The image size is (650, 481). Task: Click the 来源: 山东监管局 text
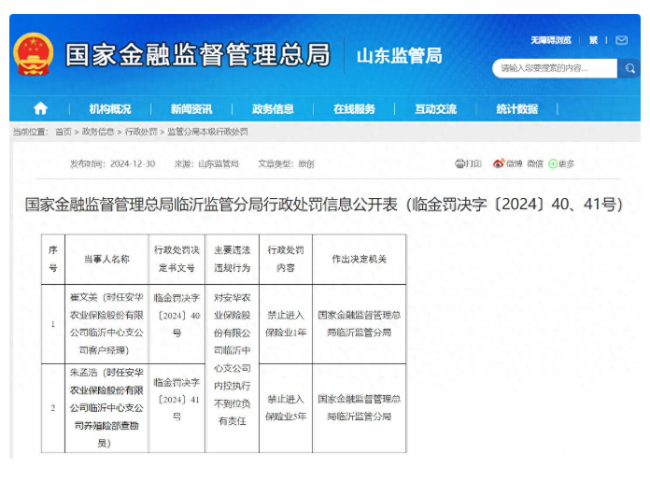206,164
